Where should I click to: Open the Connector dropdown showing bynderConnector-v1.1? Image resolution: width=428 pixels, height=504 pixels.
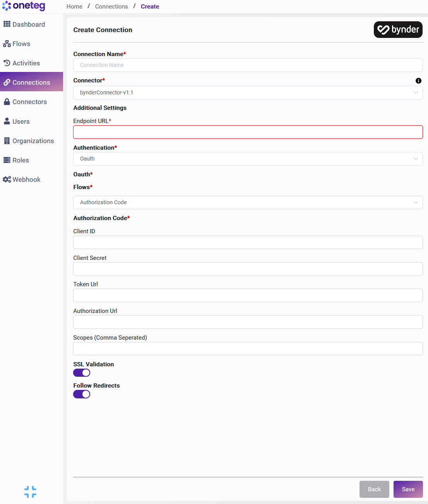point(248,92)
